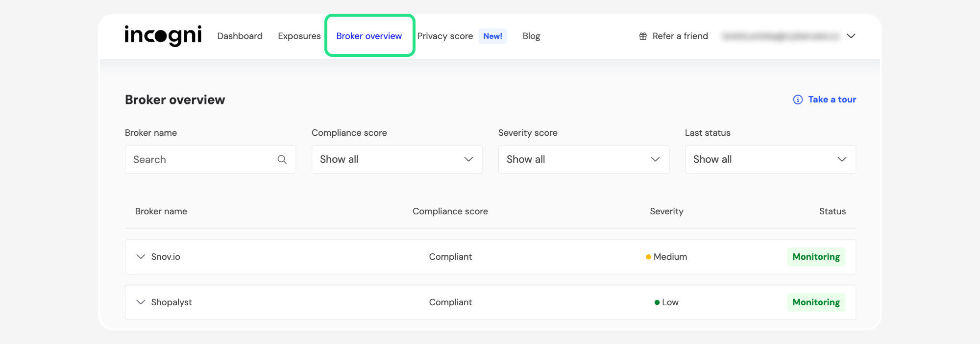This screenshot has width=980, height=344.
Task: Click the blurred account email
Action: (781, 36)
